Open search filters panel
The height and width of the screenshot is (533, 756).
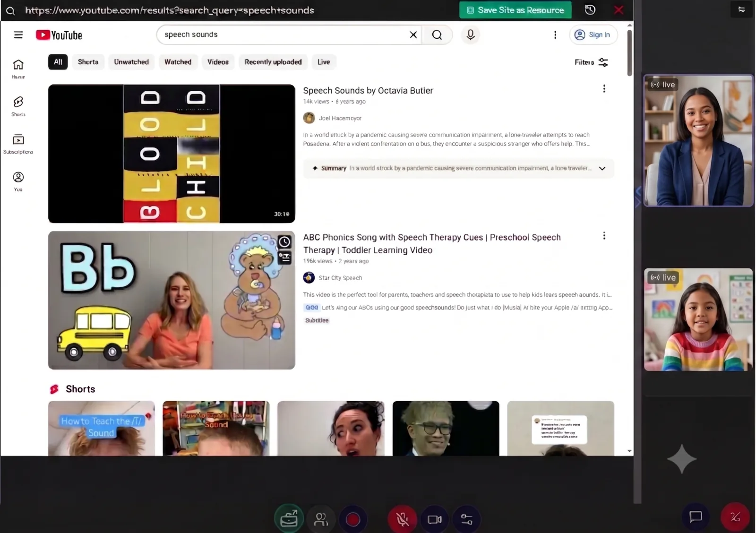591,62
